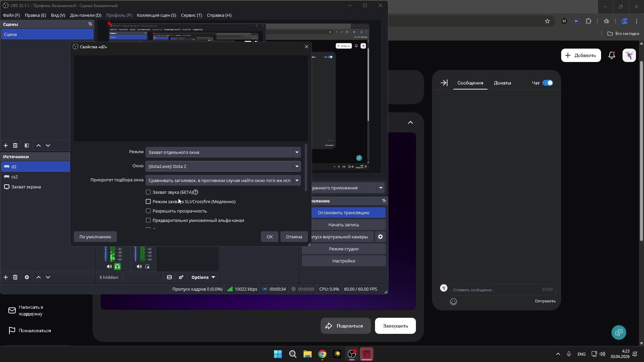The image size is (644, 362).
Task: Click the По умолчанию button
Action: point(95,237)
